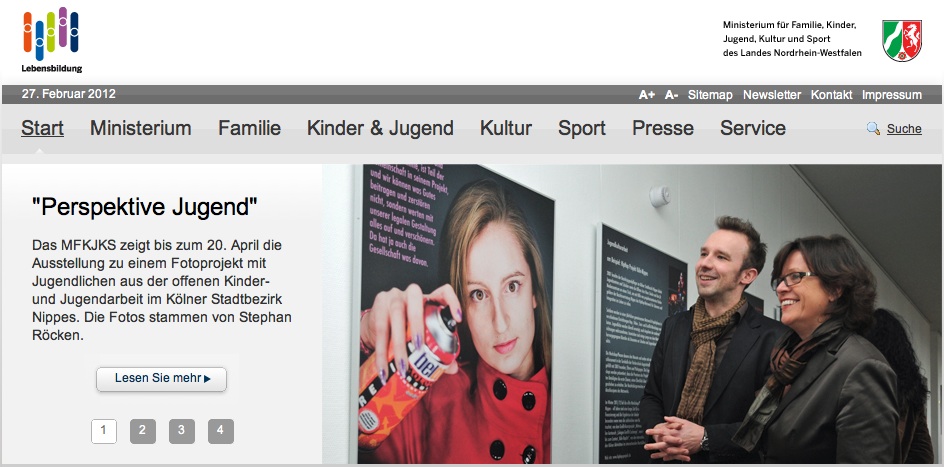Open the Presse section
Image resolution: width=944 pixels, height=467 pixels.
pos(663,128)
